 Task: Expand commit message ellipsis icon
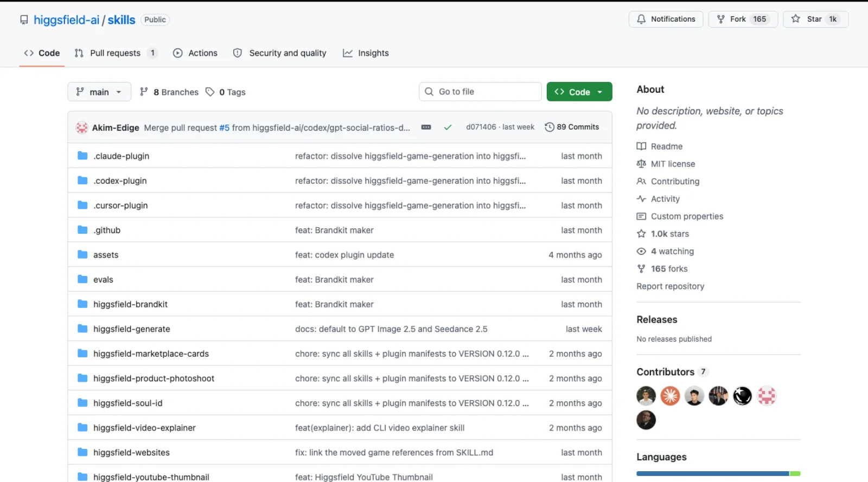(426, 127)
